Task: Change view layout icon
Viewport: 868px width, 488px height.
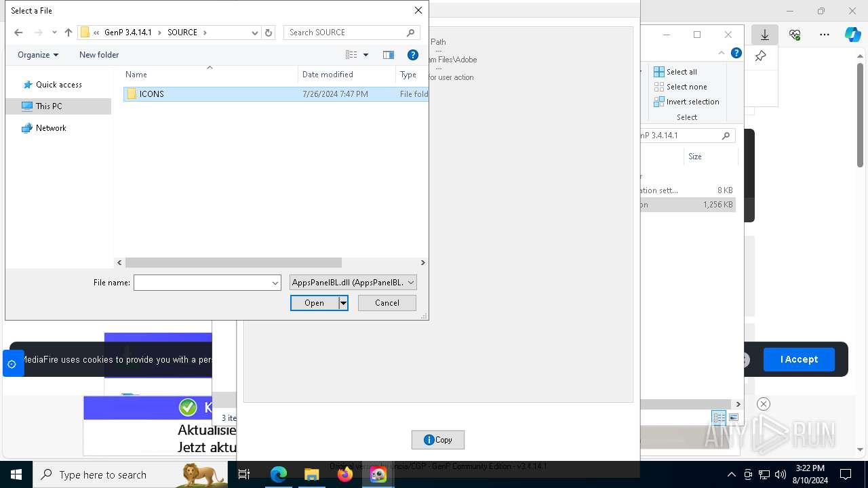Action: click(351, 55)
